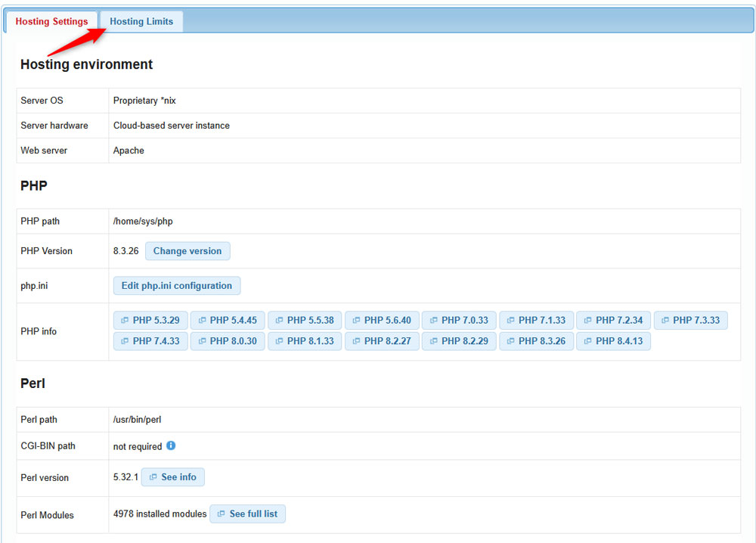This screenshot has width=756, height=543.
Task: Select the Hosting Settings tab
Action: pos(51,21)
